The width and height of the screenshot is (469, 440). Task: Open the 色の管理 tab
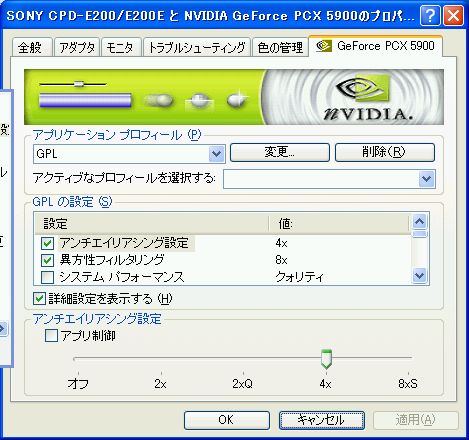280,47
